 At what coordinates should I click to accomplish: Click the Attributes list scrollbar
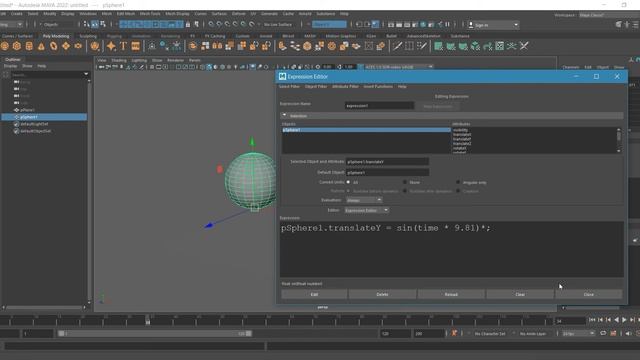pos(619,140)
